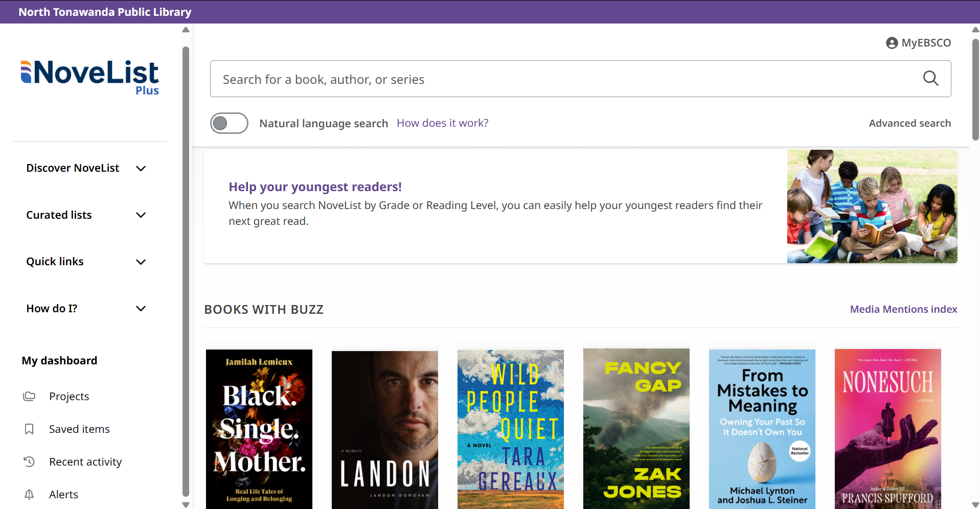Open Landon memoir book cover
This screenshot has height=509, width=980.
385,429
